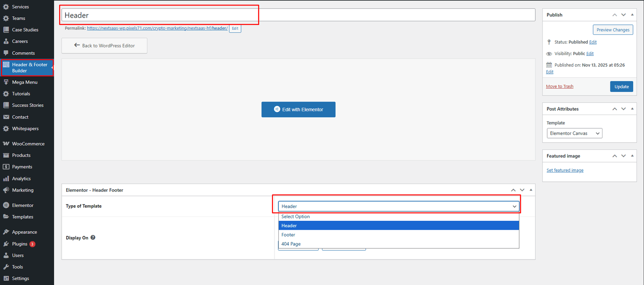
Task: Select Footer from the template type dropdown
Action: click(x=288, y=235)
